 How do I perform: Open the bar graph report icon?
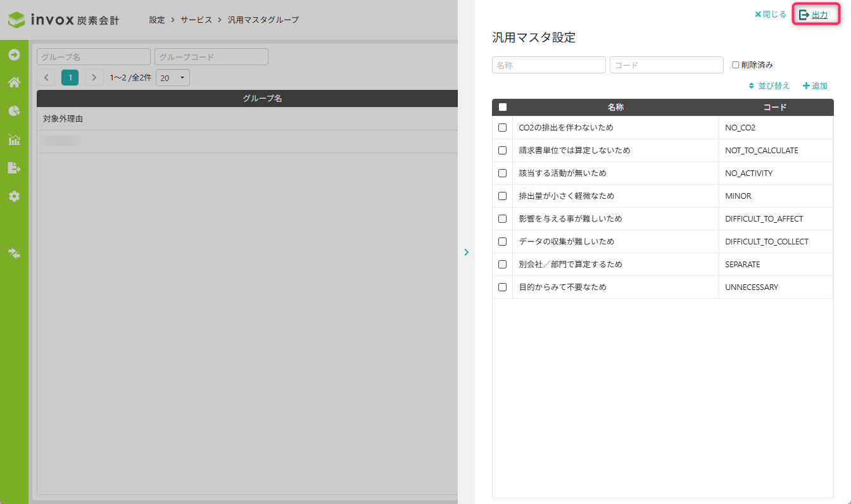(14, 139)
